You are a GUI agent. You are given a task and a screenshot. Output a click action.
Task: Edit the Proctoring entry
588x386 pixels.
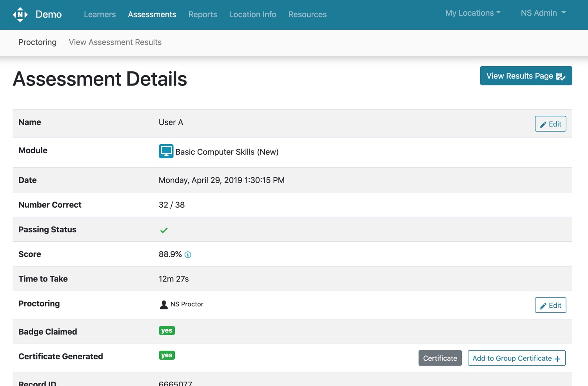click(550, 305)
